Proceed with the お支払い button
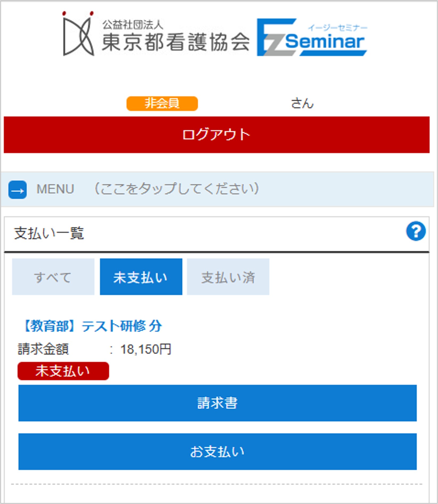Viewport: 438px width, 504px height. 217,452
